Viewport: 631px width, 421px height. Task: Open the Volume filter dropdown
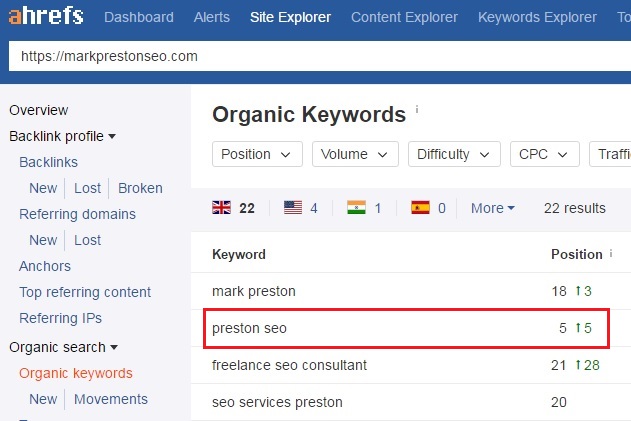pyautogui.click(x=355, y=154)
